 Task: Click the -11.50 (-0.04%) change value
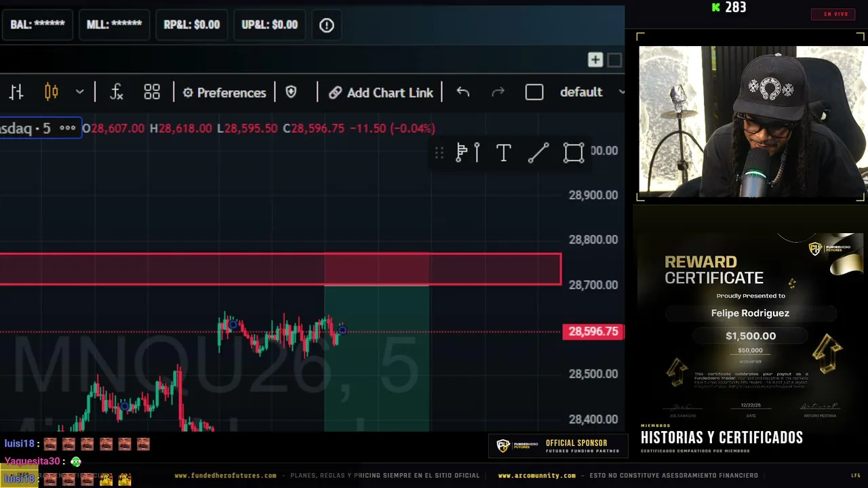[x=393, y=128]
